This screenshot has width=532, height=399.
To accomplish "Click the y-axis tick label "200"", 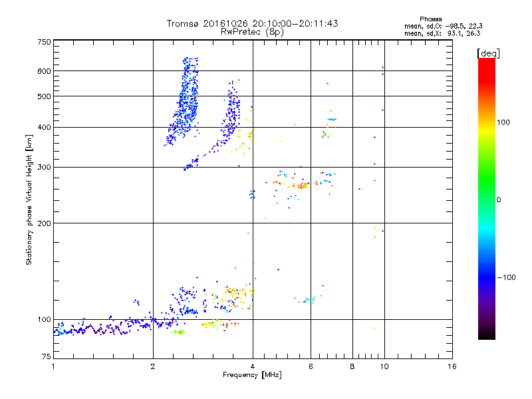I will [44, 223].
